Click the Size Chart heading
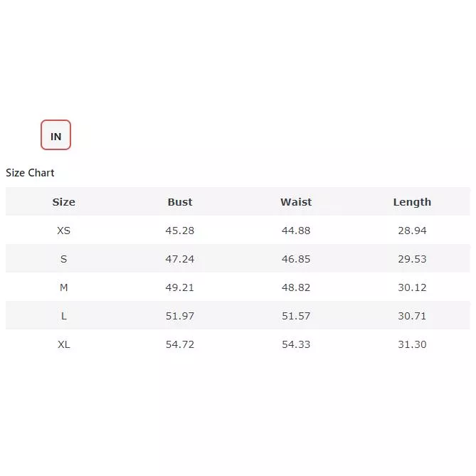 tap(30, 173)
